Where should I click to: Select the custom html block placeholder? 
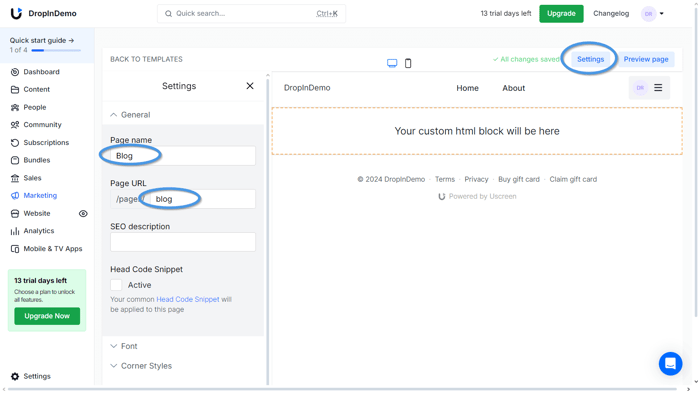[477, 131]
